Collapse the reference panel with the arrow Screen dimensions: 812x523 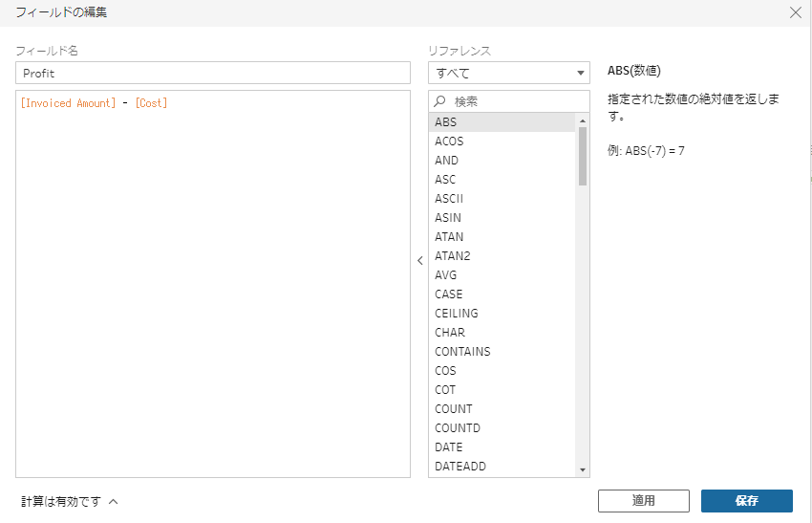tap(419, 260)
